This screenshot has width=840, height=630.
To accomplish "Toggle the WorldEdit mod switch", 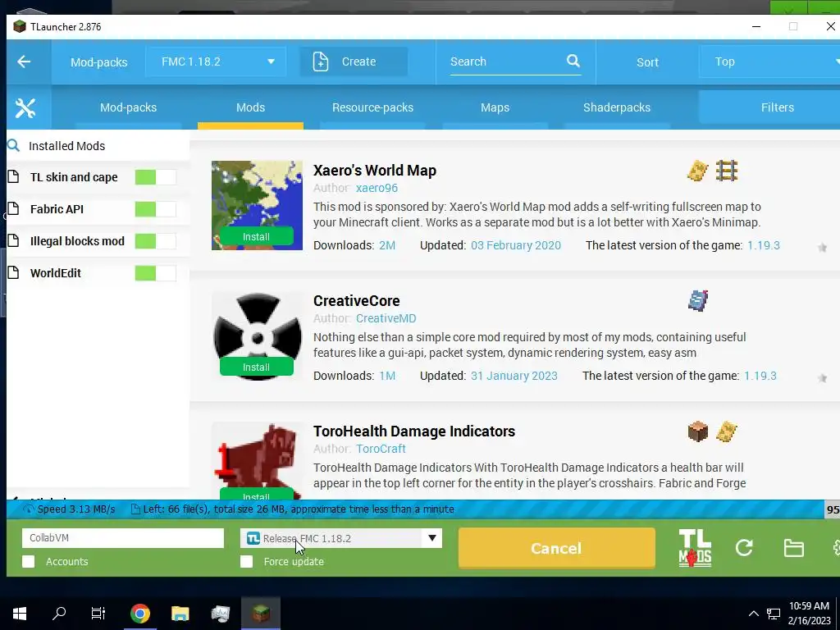I will [155, 273].
